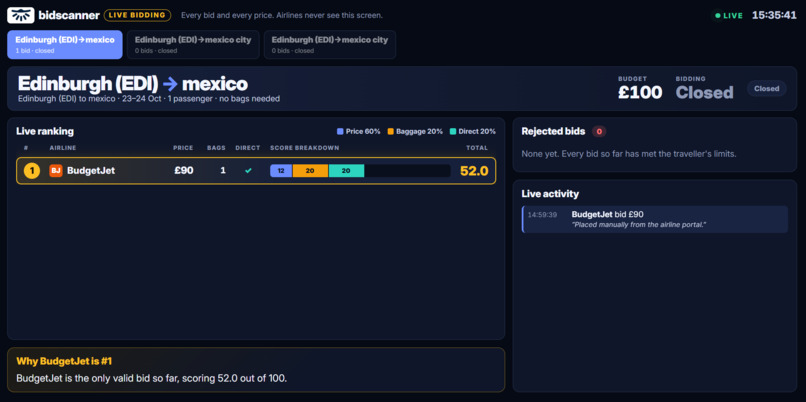
Task: Click the BAGS column header
Action: 216,148
